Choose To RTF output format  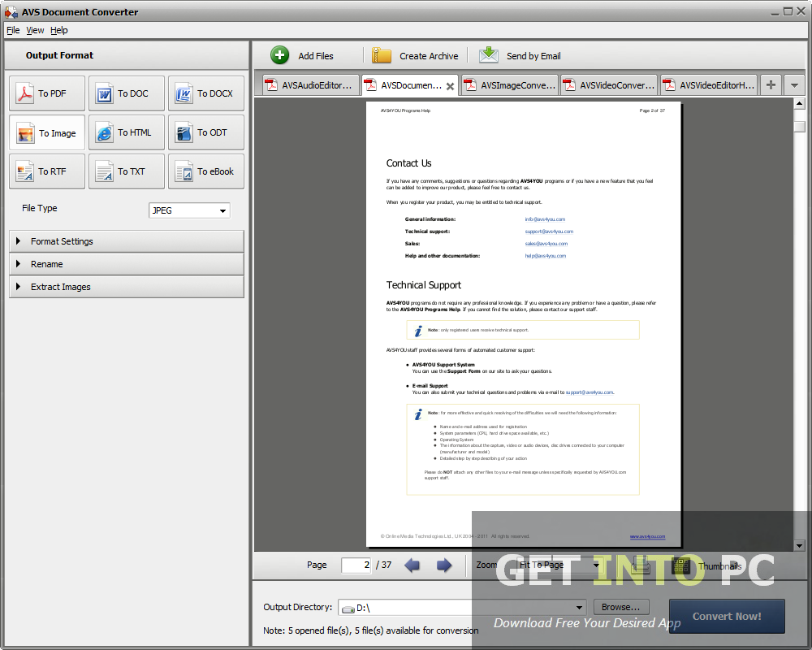coord(46,171)
